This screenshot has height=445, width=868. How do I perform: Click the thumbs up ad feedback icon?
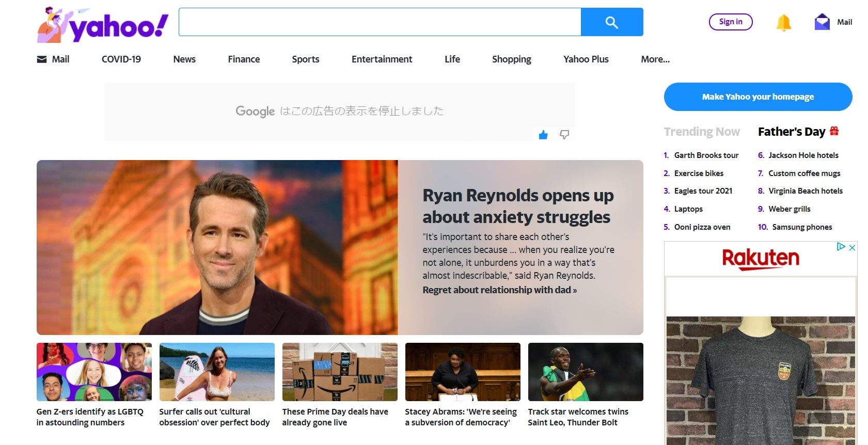pos(543,135)
